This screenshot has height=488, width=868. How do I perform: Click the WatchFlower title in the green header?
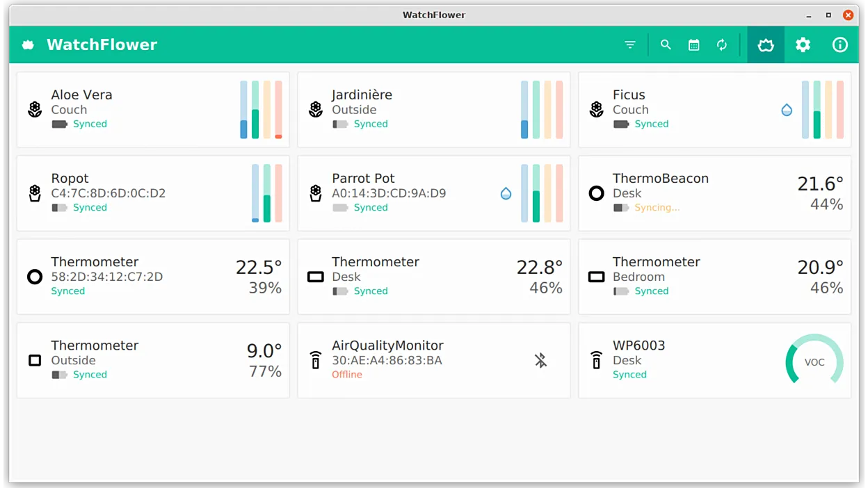click(x=102, y=44)
